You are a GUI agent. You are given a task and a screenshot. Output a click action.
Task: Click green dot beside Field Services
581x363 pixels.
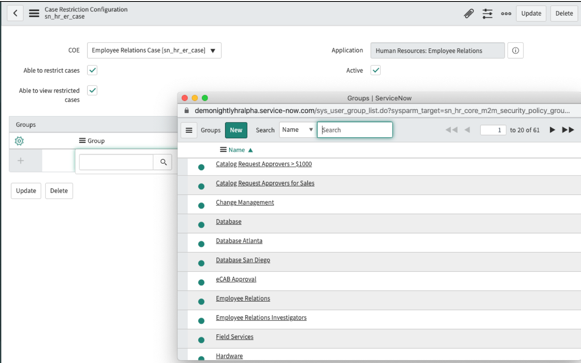click(201, 340)
